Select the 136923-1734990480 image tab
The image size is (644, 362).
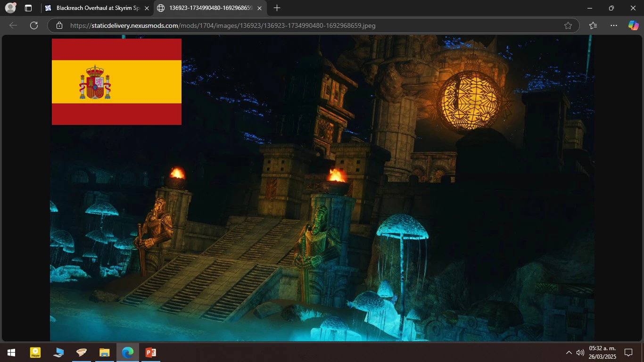click(x=210, y=8)
